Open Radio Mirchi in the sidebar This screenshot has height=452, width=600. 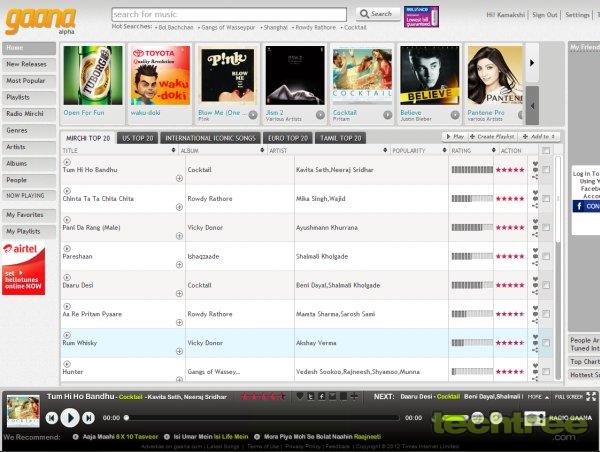[x=29, y=114]
